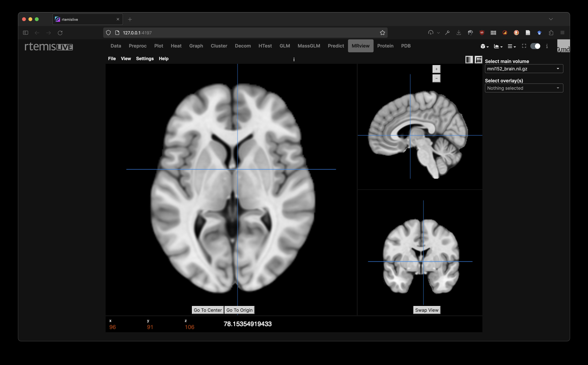This screenshot has width=588, height=365.
Task: Toggle the dark mode switch
Action: [535, 46]
